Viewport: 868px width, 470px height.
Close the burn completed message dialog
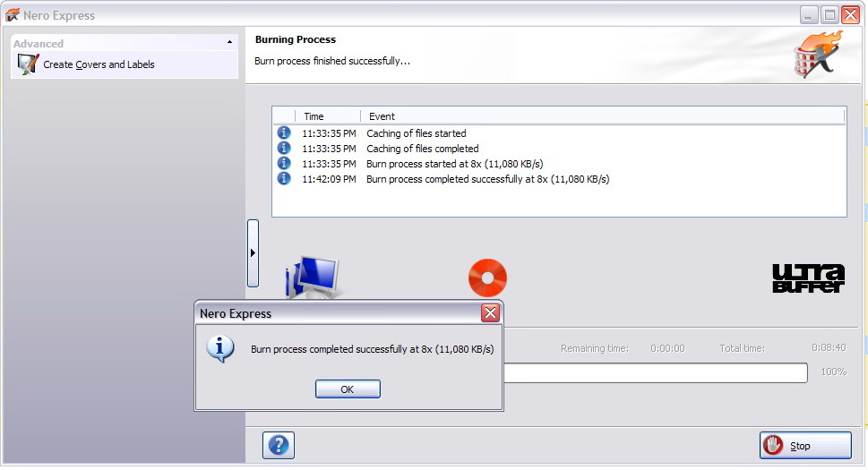pos(490,313)
